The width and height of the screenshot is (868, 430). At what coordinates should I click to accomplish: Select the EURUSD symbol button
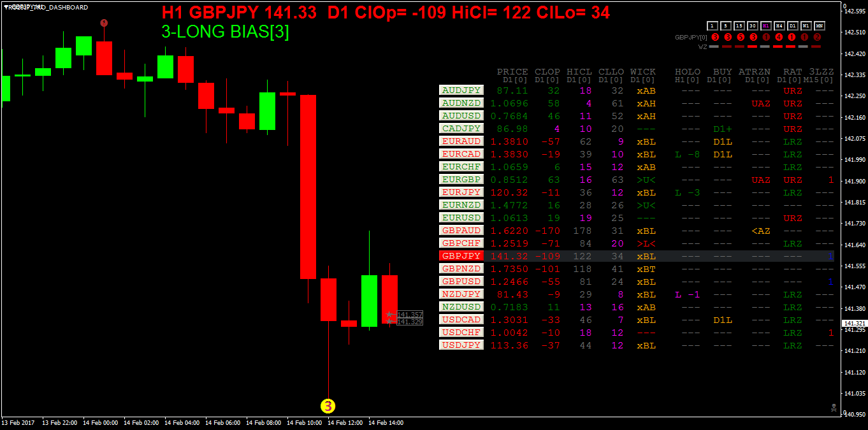tap(461, 218)
